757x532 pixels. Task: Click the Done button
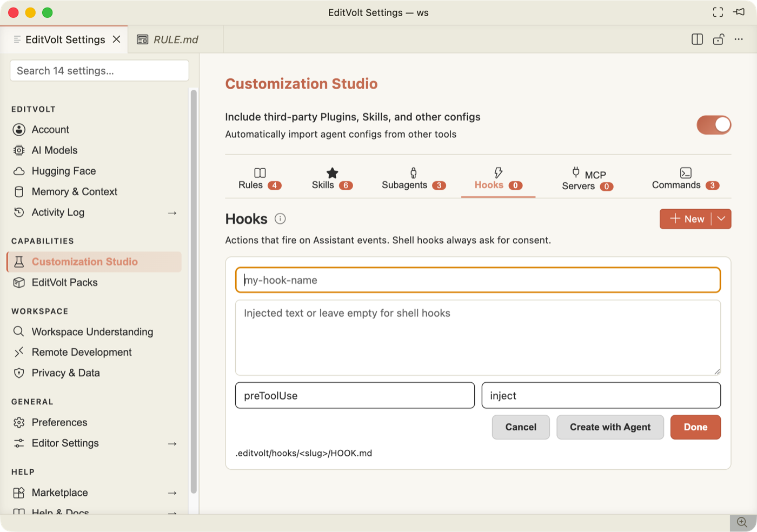click(x=695, y=427)
